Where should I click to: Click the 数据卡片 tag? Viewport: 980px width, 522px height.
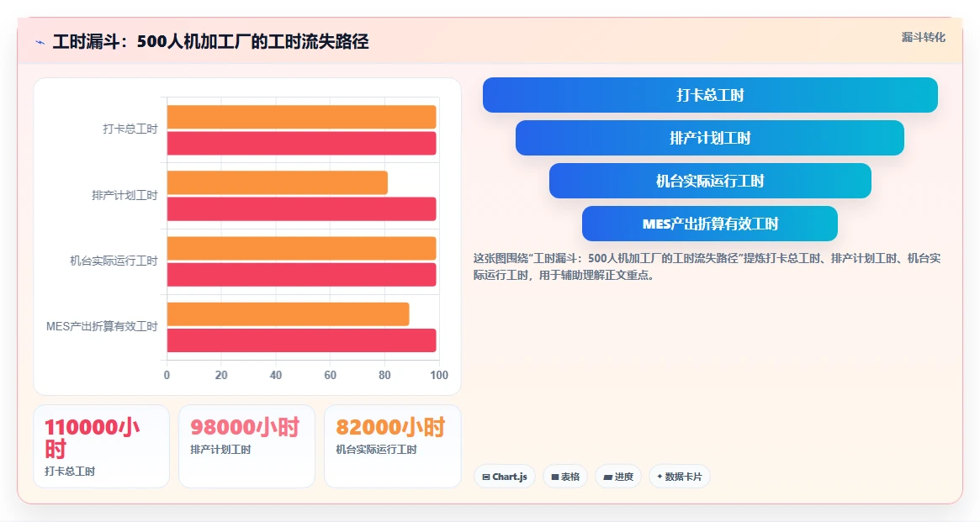point(680,477)
